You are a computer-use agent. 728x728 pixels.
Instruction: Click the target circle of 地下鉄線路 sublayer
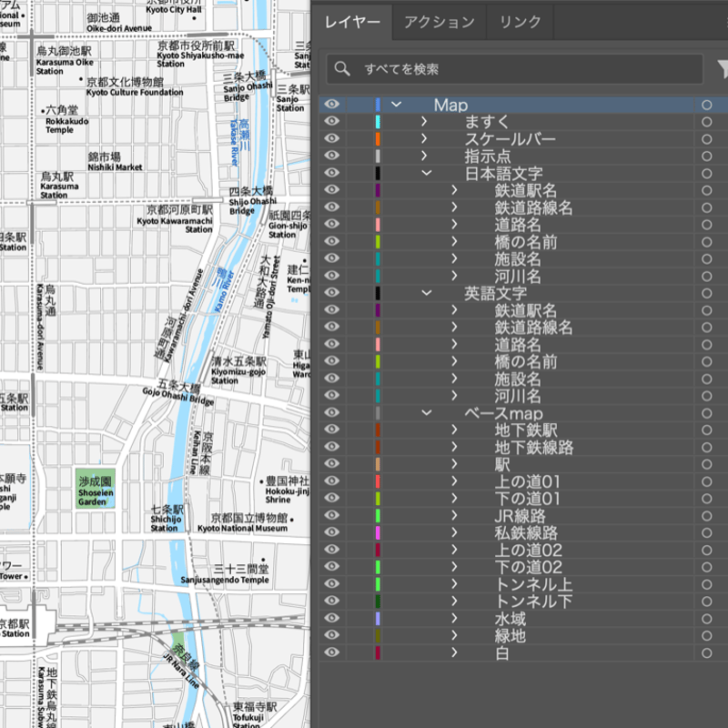click(x=706, y=448)
